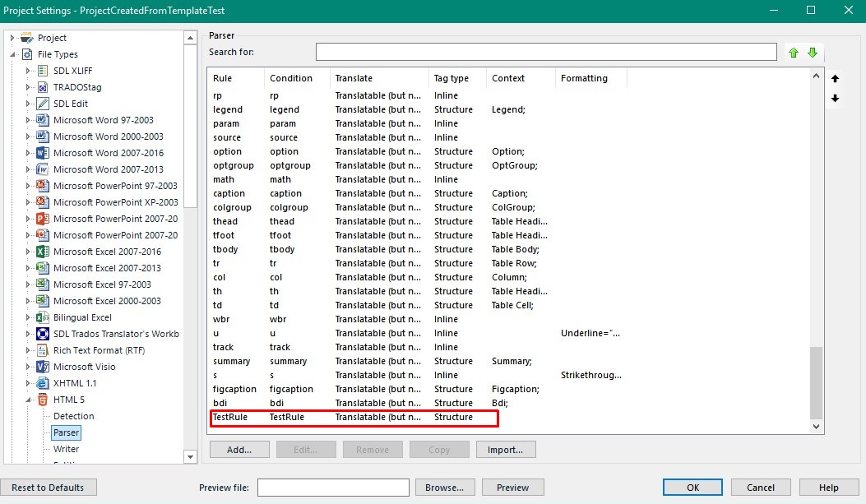The image size is (866, 504).
Task: Expand the Project tree node
Action: click(x=12, y=38)
